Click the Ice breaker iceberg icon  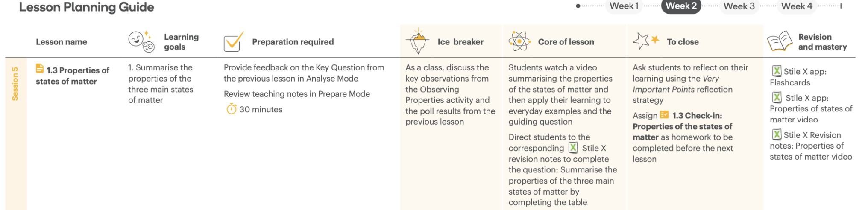pyautogui.click(x=417, y=41)
